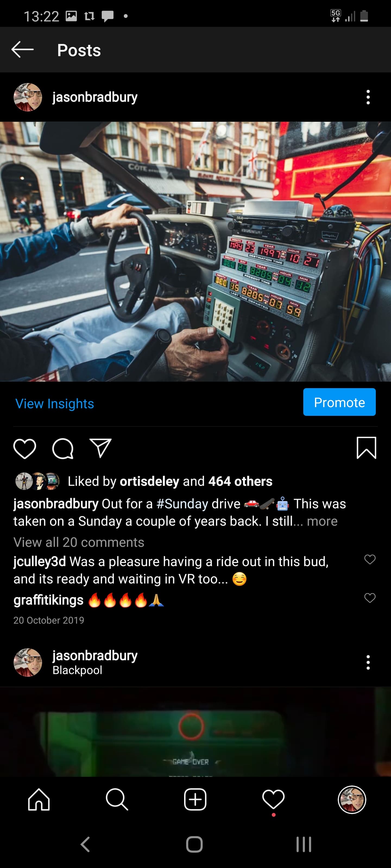Open the Search tab with magnifier icon
Screen dimensions: 391x868
click(117, 800)
